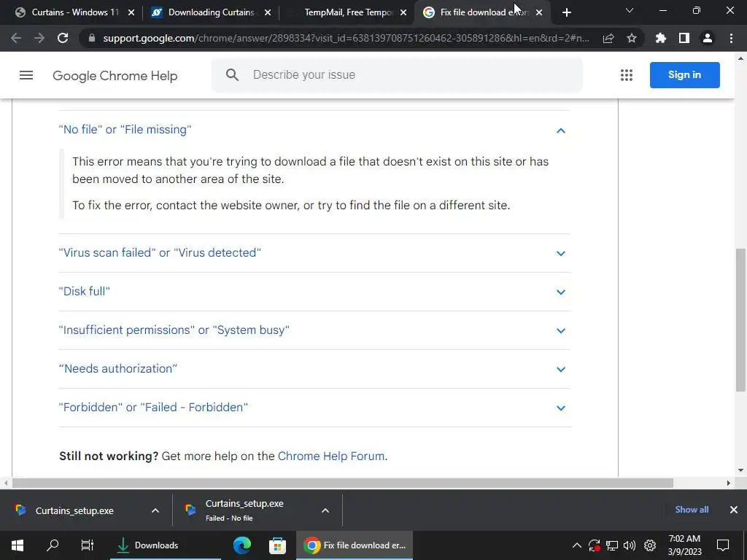Close the TempMail tab
Image resolution: width=747 pixels, height=560 pixels.
click(x=403, y=12)
